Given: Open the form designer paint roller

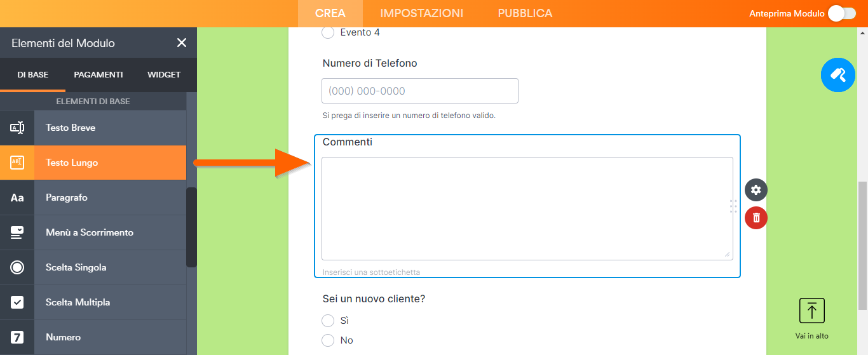Looking at the screenshot, I should [838, 75].
